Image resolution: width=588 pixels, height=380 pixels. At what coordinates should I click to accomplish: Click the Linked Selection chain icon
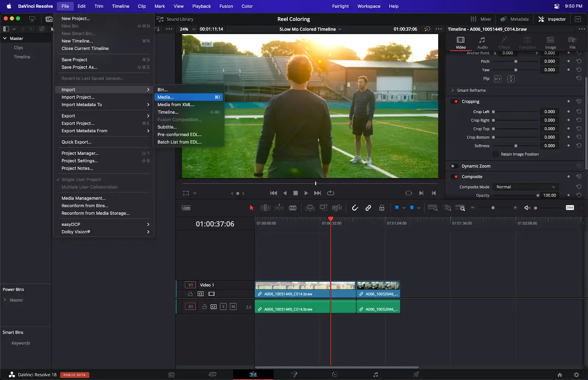[368, 208]
